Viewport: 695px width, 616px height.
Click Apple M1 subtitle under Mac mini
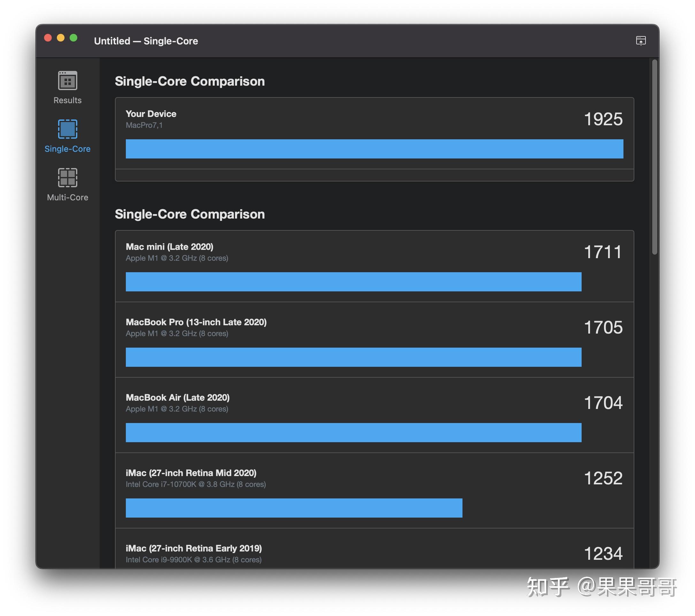177,258
